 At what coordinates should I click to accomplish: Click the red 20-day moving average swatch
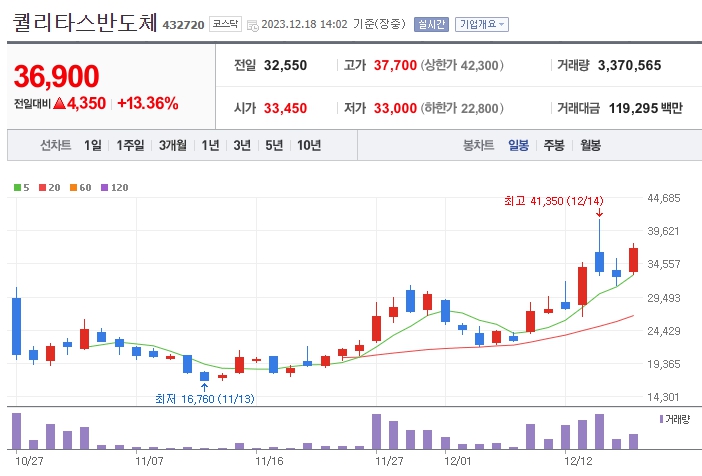coord(43,188)
